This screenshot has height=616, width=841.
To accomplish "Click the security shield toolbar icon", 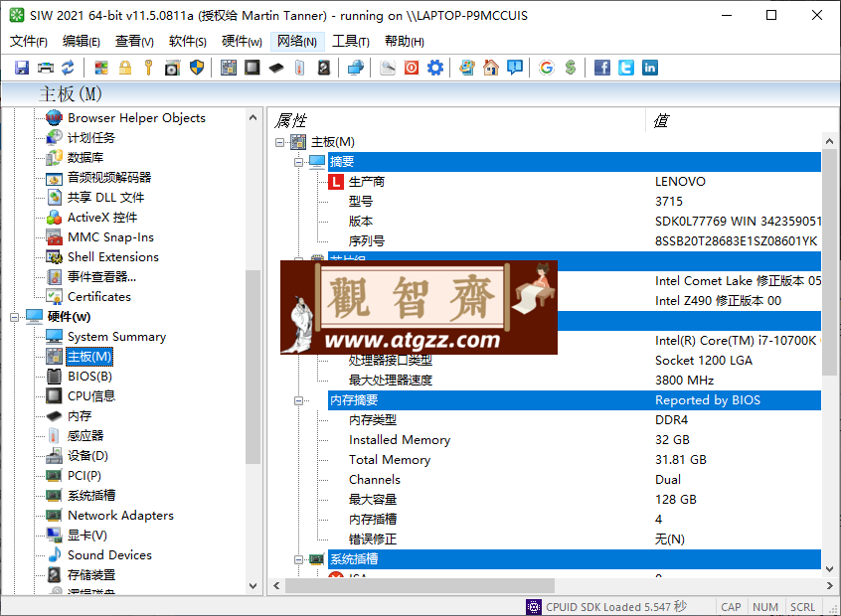I will tap(197, 68).
